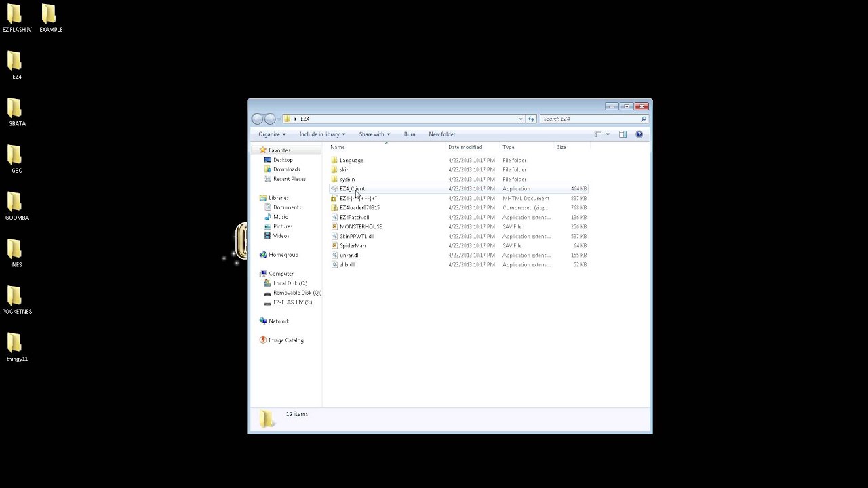Select the POCKETNES desktop folder
Viewport: 868px width, 488px height.
pos(16,300)
